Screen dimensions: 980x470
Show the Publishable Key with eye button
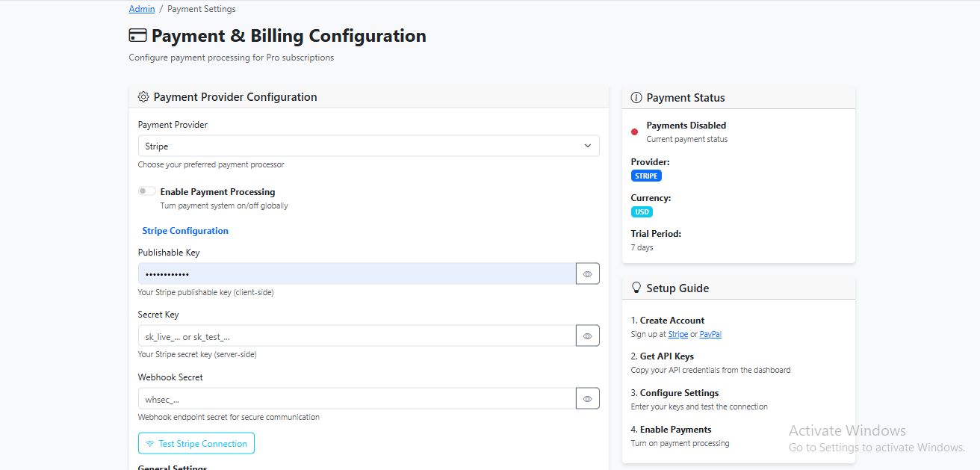pyautogui.click(x=587, y=274)
